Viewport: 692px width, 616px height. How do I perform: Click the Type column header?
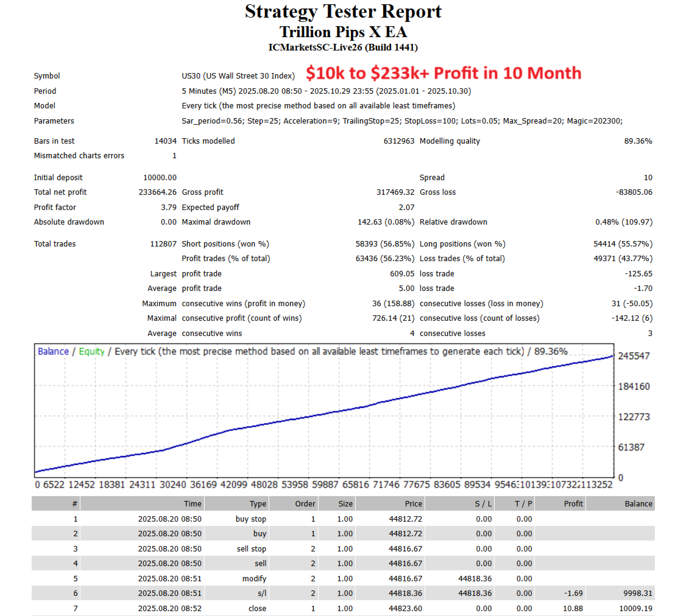click(x=257, y=503)
